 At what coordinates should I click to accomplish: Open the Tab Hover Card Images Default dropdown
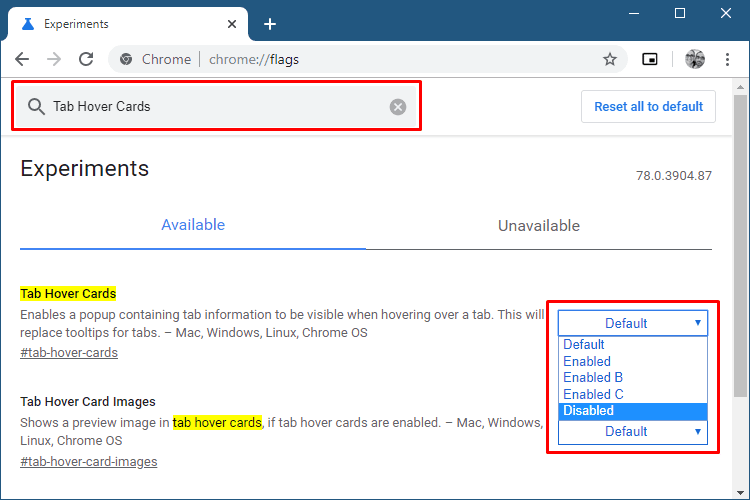(632, 432)
